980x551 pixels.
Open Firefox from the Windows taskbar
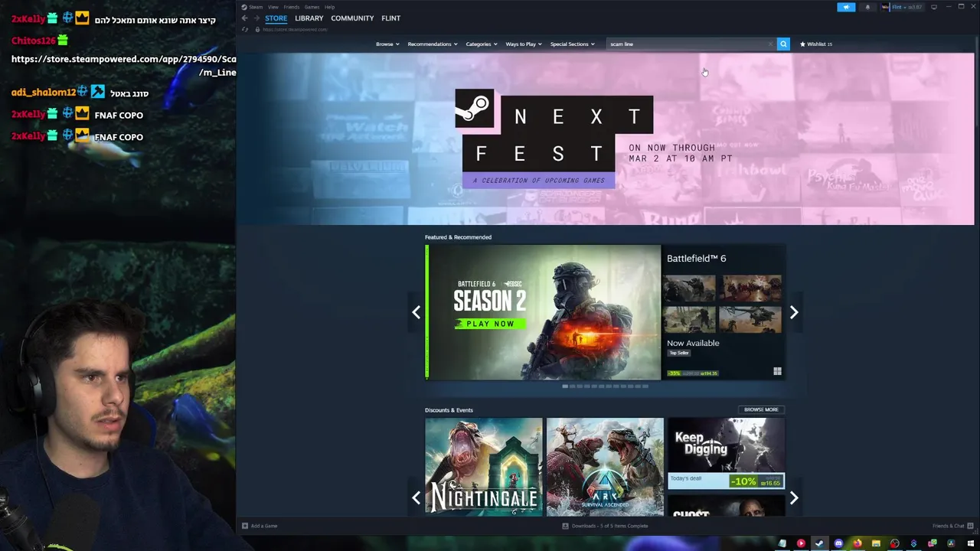[x=857, y=543]
